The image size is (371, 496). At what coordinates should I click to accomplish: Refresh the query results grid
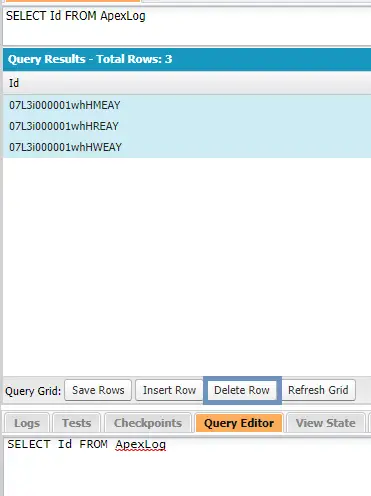click(318, 390)
